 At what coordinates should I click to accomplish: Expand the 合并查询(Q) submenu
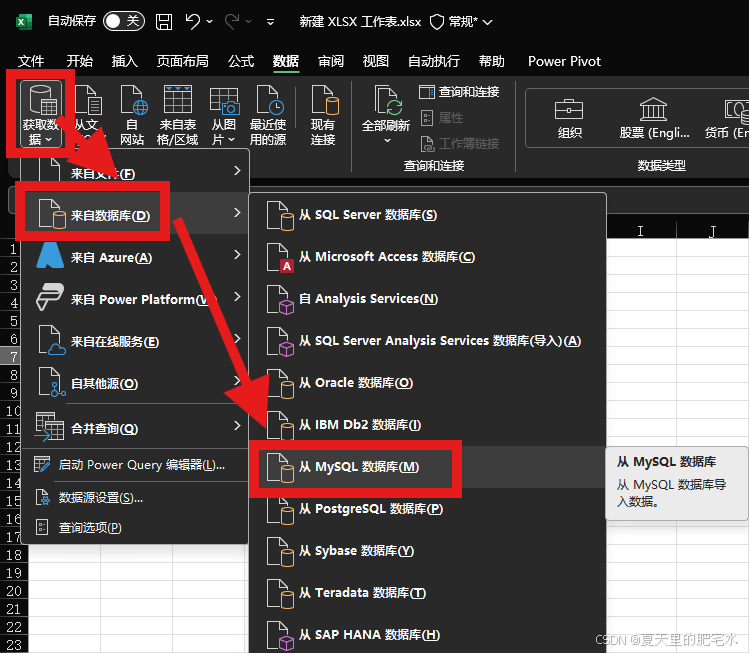[137, 427]
